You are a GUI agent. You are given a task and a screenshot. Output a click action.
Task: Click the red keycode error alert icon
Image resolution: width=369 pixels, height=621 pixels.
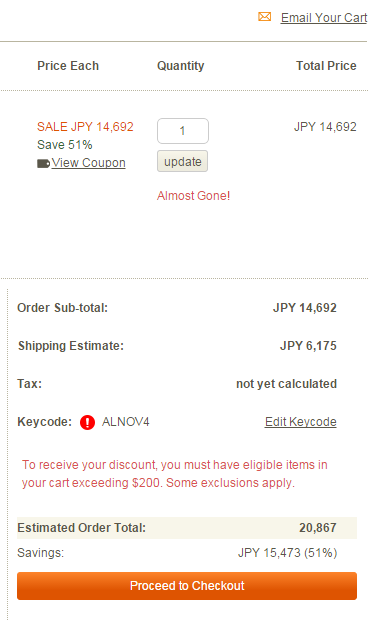click(x=87, y=422)
